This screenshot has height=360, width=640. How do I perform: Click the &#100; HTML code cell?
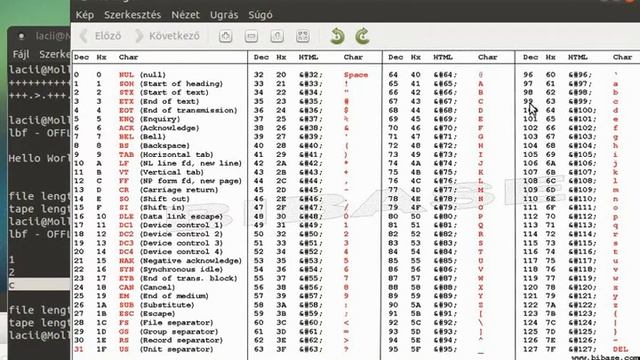[x=582, y=110]
